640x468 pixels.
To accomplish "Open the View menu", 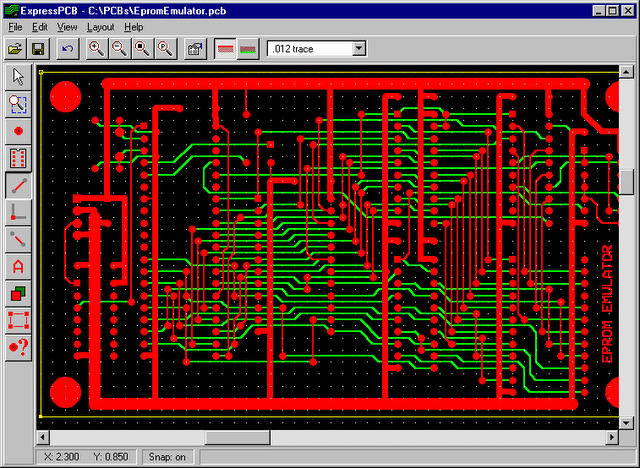I will 67,27.
